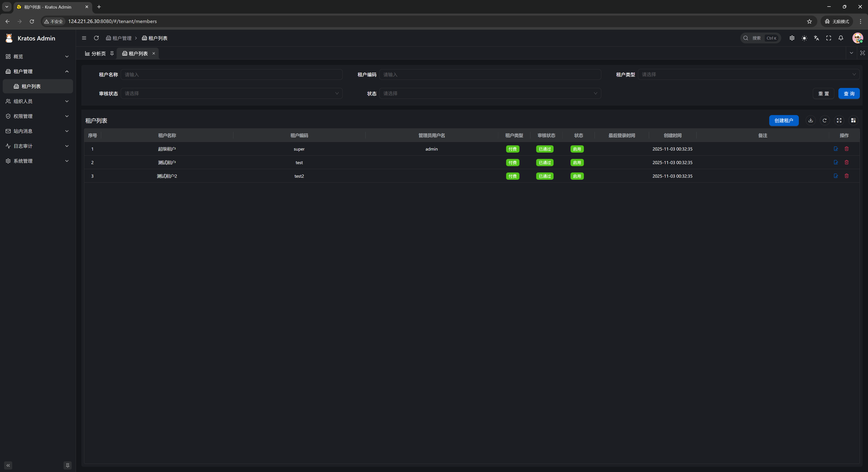
Task: Click edit icon for the super tenant row
Action: 836,149
